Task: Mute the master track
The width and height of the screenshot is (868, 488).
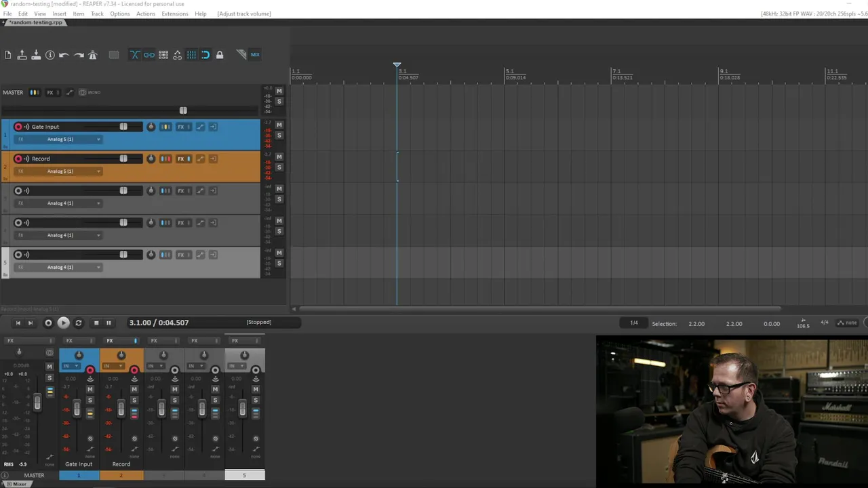Action: 279,91
